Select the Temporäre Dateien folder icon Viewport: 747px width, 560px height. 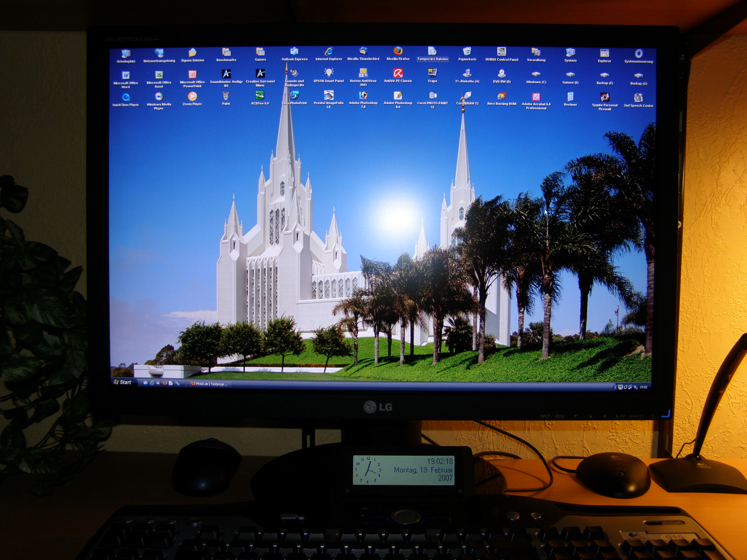click(x=432, y=52)
